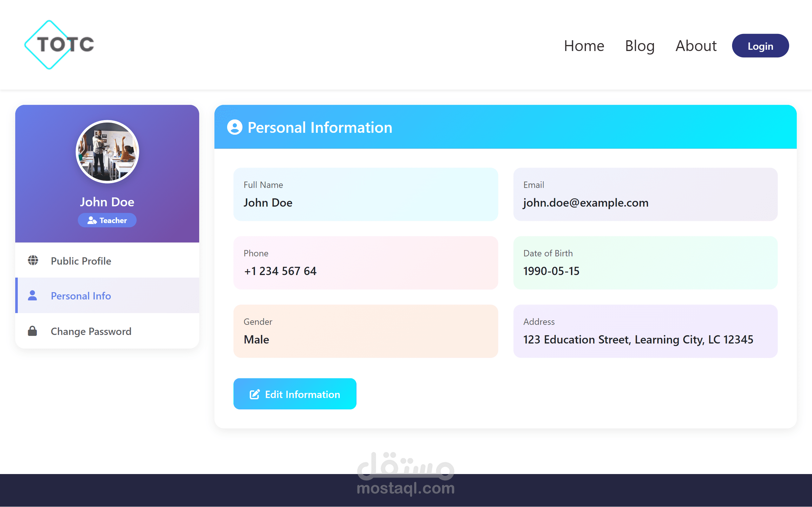Click the Email field card
This screenshot has width=812, height=507.
point(645,194)
